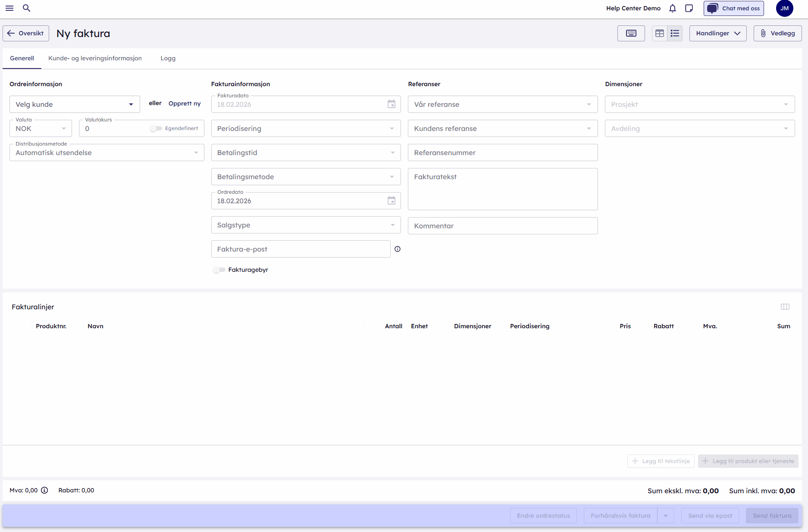Screen dimensions: 808x532
Task: Open notifications bell
Action: click(x=672, y=8)
